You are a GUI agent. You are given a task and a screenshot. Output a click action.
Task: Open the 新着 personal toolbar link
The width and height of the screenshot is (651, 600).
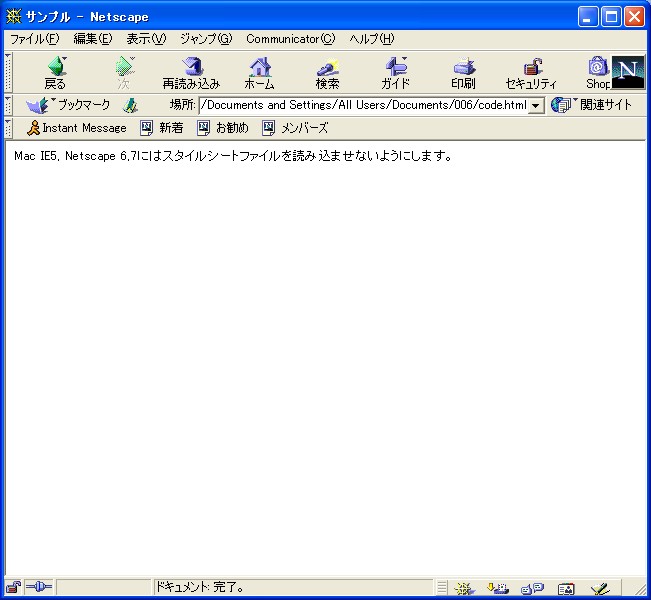point(162,128)
